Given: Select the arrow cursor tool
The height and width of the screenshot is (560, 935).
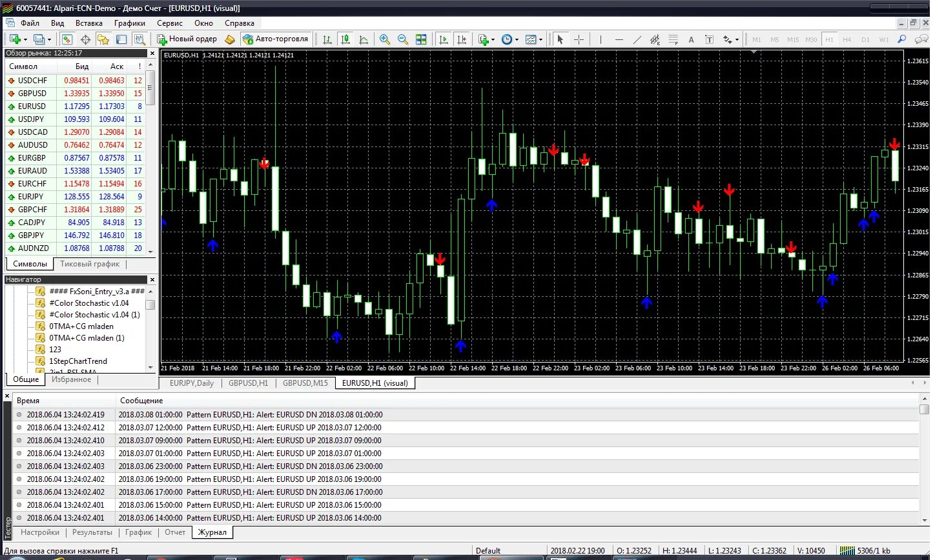Looking at the screenshot, I should [560, 39].
